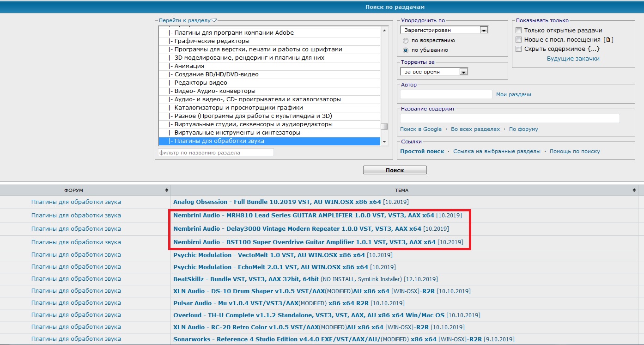Click forum link in Overloud row

click(76, 315)
